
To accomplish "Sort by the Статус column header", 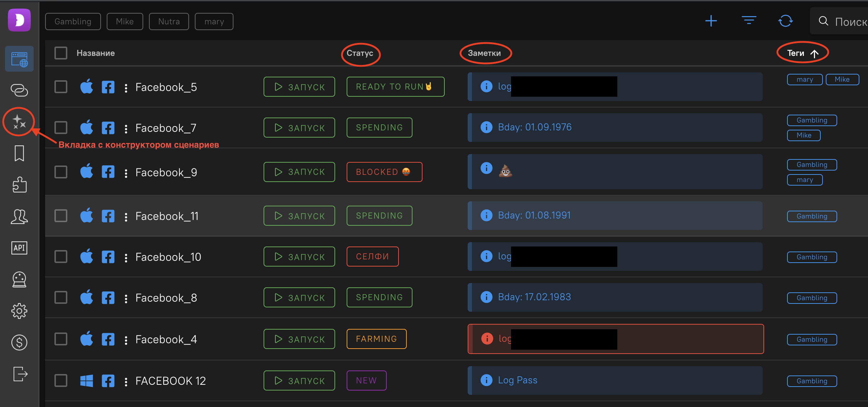I will 360,53.
